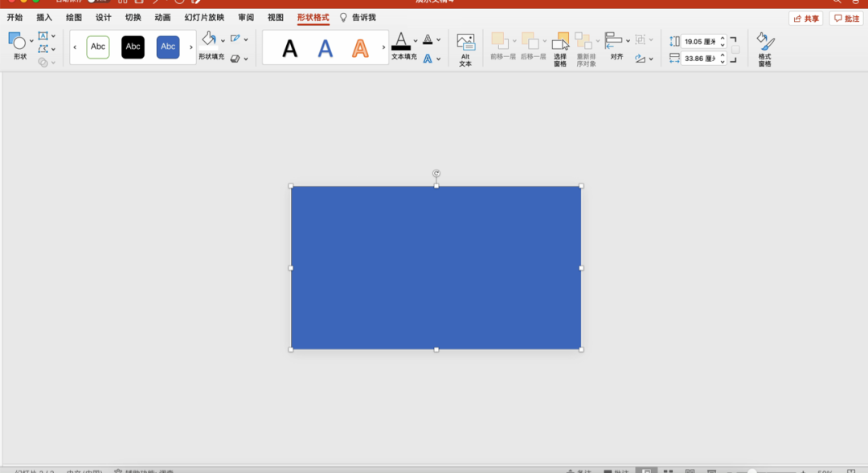The image size is (868, 473).
Task: Open the 文本填充 dropdown arrow
Action: pyautogui.click(x=416, y=40)
